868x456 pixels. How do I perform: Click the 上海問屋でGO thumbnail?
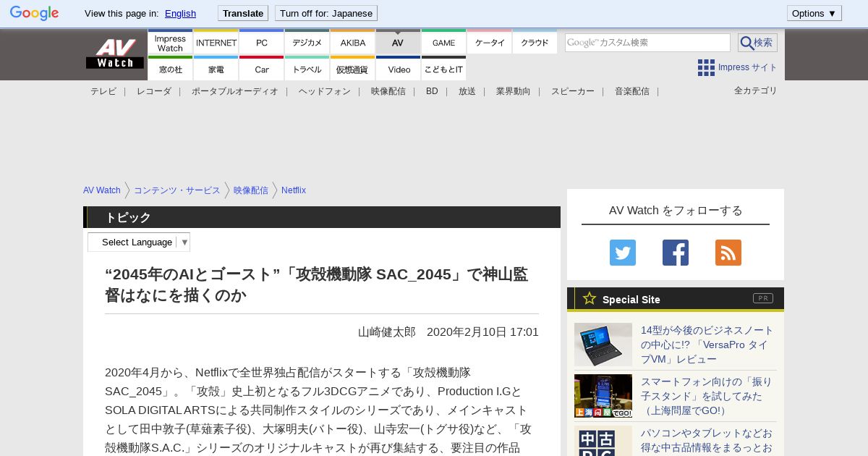coord(603,396)
